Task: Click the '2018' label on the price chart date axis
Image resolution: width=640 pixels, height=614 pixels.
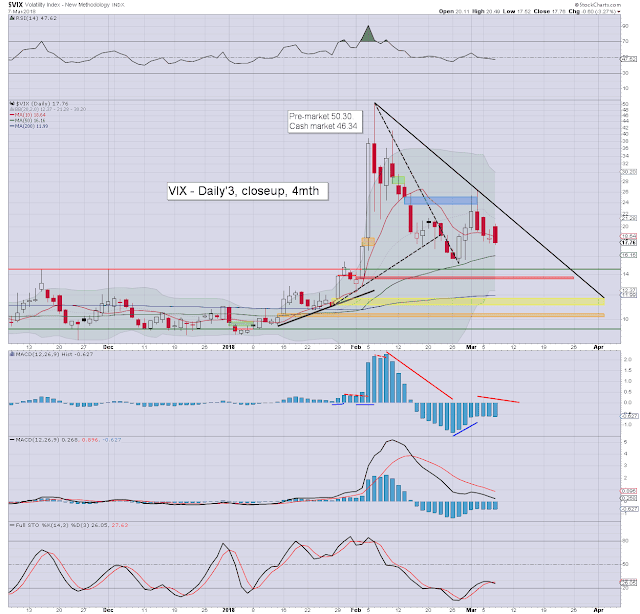Action: pos(229,347)
